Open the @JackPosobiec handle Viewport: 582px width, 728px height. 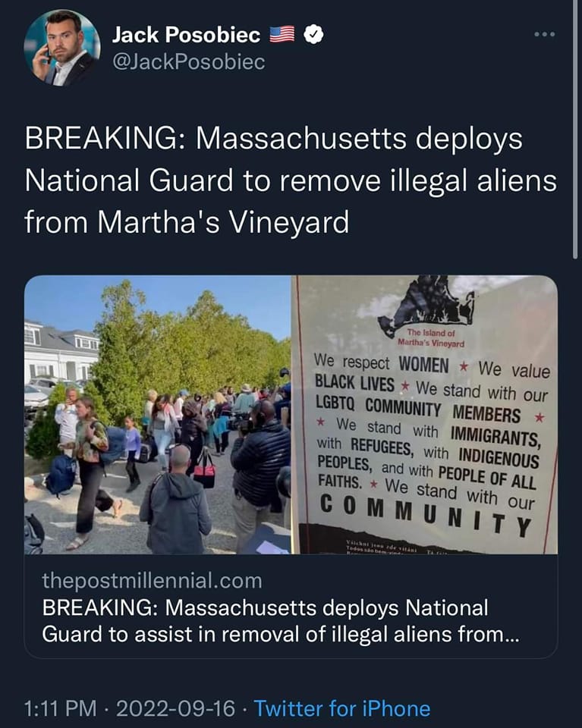tap(189, 62)
